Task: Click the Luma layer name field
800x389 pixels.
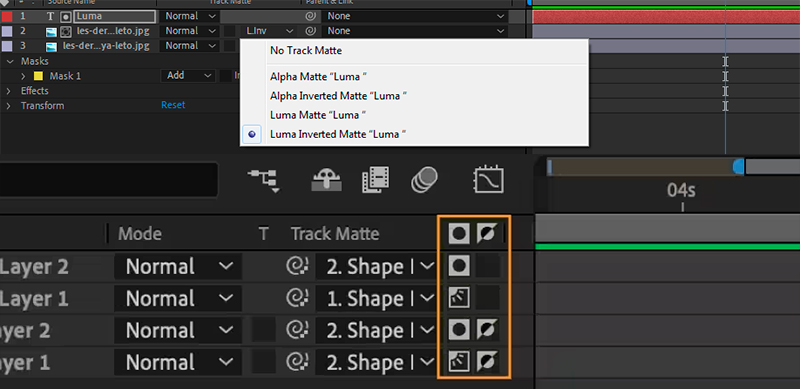Action: 115,16
